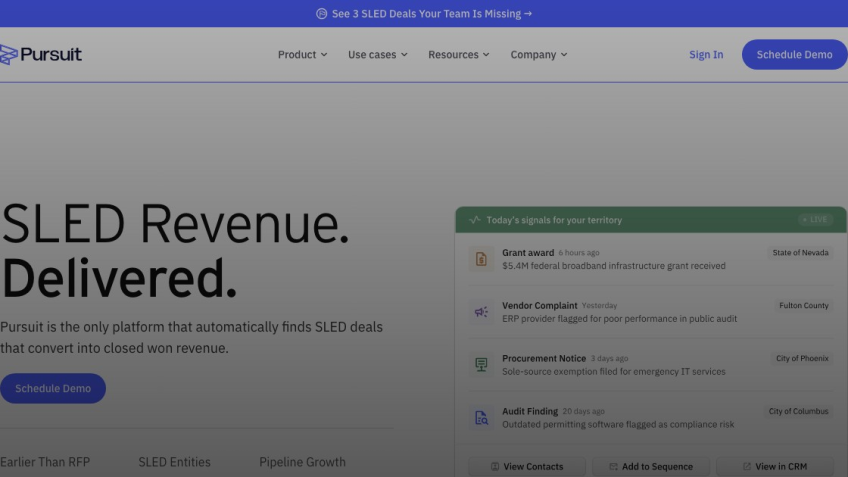Image resolution: width=848 pixels, height=477 pixels.
Task: Expand the Resources navigation menu
Action: 458,55
